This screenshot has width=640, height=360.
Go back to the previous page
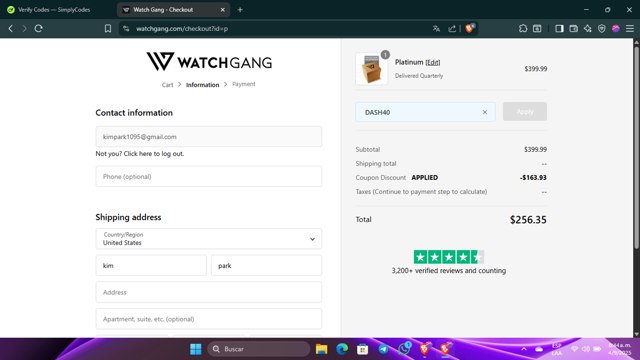[x=11, y=29]
